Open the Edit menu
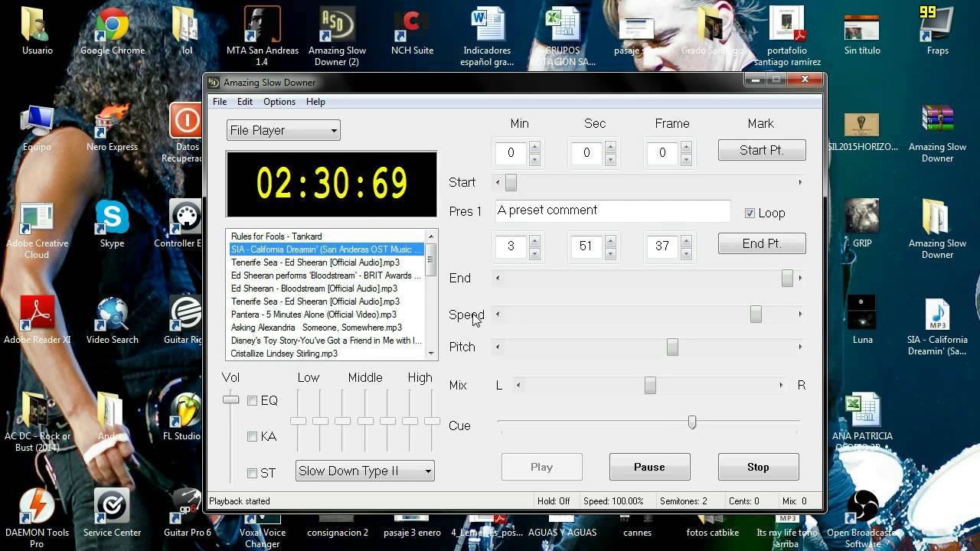The width and height of the screenshot is (980, 551). coord(245,102)
